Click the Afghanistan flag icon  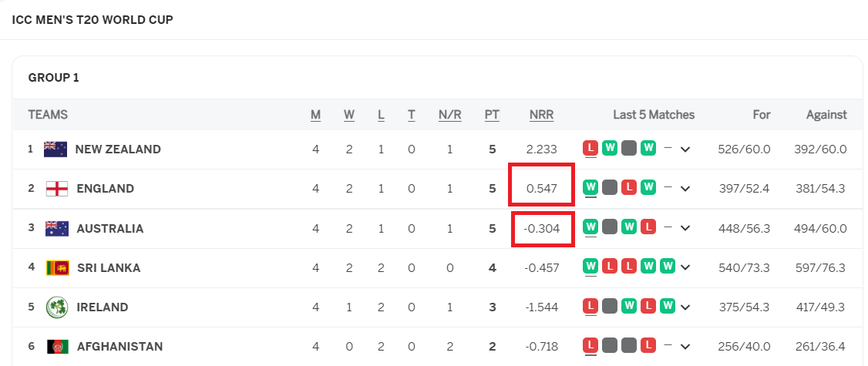58,347
